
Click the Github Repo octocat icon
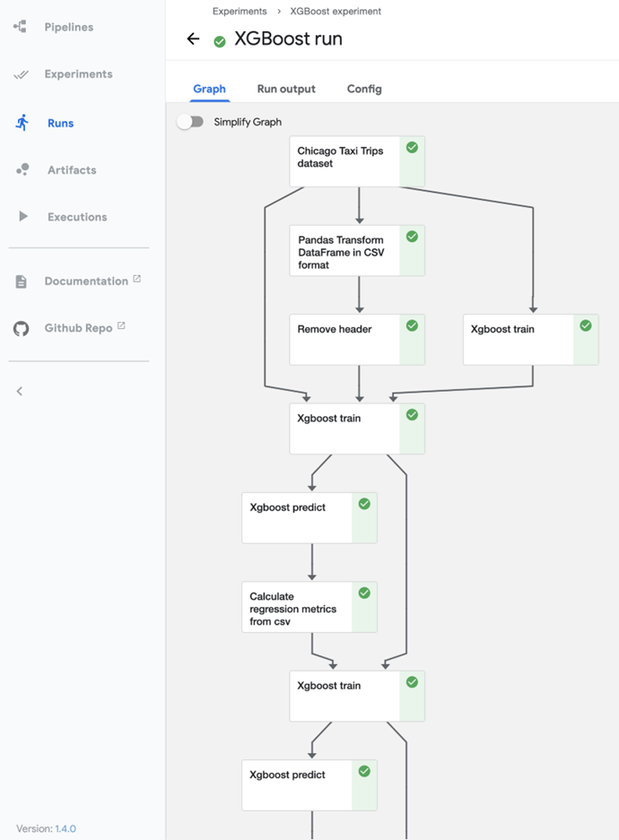(22, 328)
